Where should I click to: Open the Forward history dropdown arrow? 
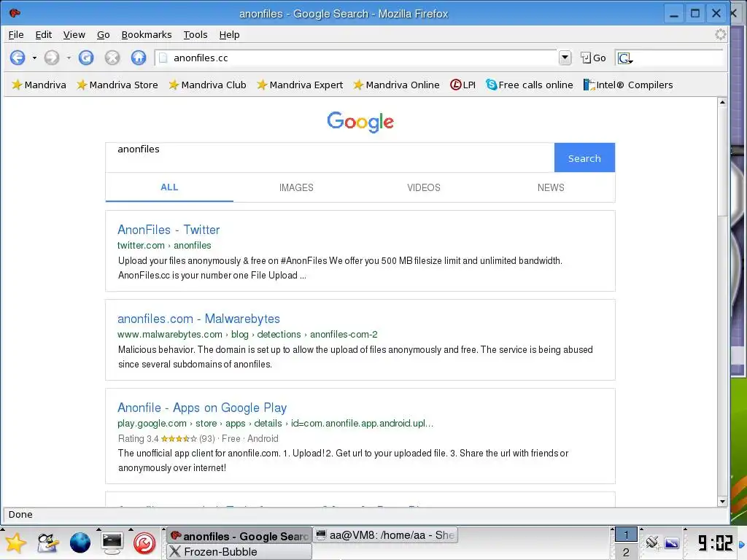click(x=69, y=58)
